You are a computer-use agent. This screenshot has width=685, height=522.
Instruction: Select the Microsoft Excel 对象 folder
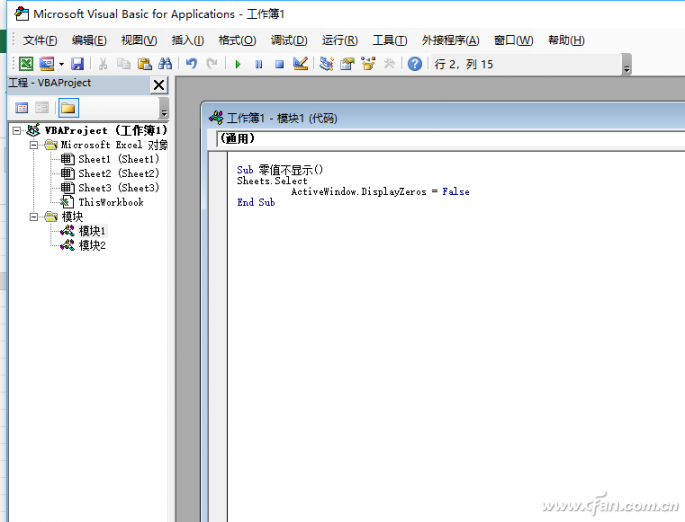click(x=114, y=145)
